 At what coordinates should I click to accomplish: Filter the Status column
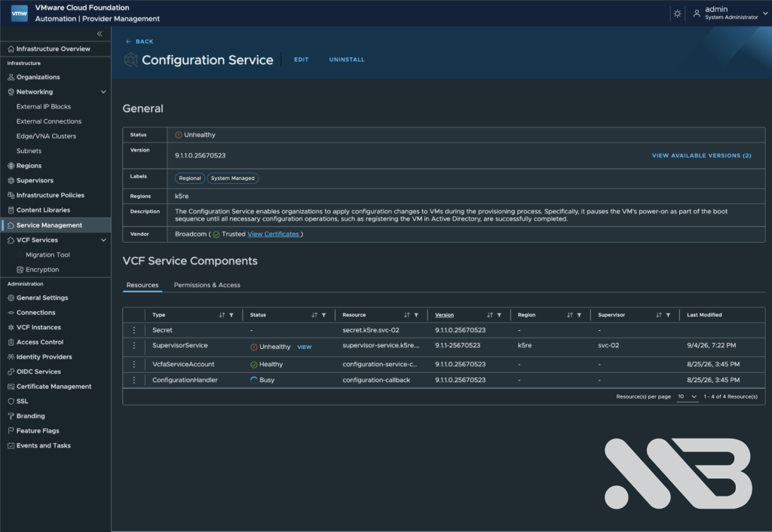click(324, 315)
